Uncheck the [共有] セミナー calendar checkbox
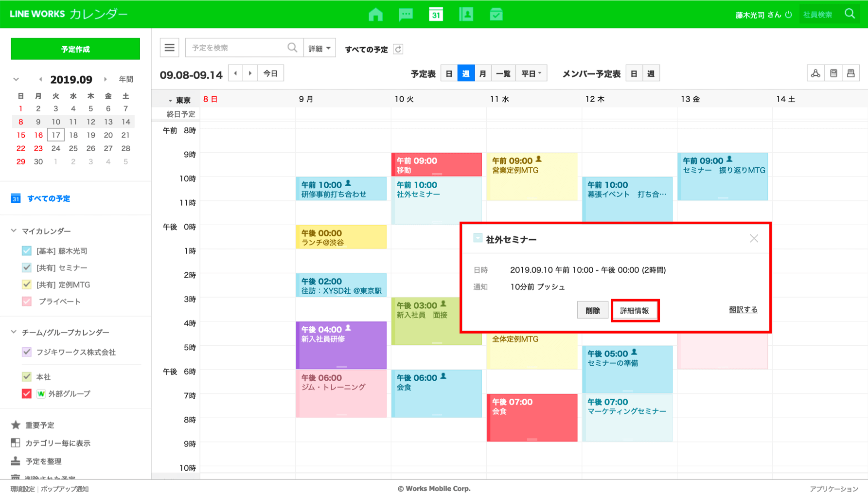868x496 pixels. point(27,267)
